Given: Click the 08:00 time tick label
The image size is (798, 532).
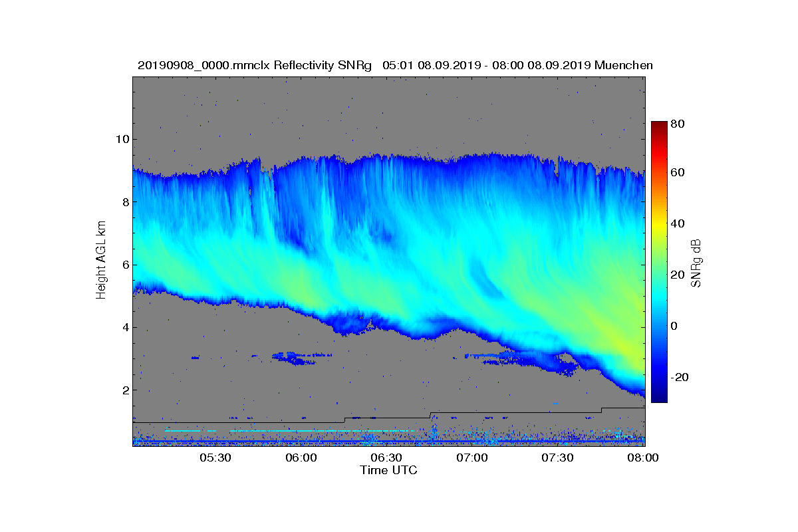Looking at the screenshot, I should (x=643, y=458).
